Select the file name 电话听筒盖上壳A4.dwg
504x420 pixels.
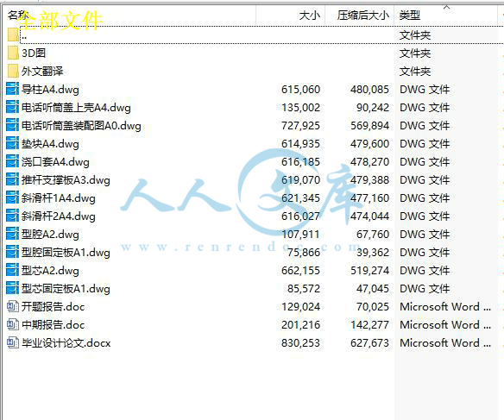click(76, 108)
